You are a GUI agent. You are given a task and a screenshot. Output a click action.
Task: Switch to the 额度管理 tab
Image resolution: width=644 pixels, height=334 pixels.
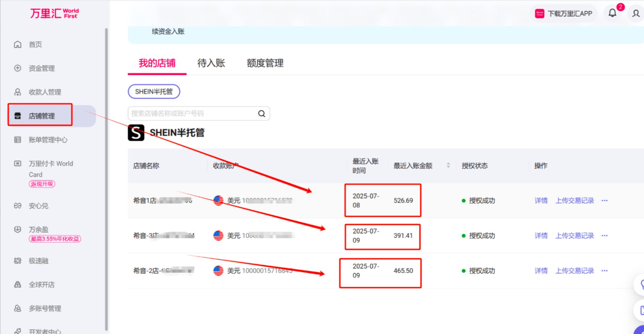click(x=265, y=63)
